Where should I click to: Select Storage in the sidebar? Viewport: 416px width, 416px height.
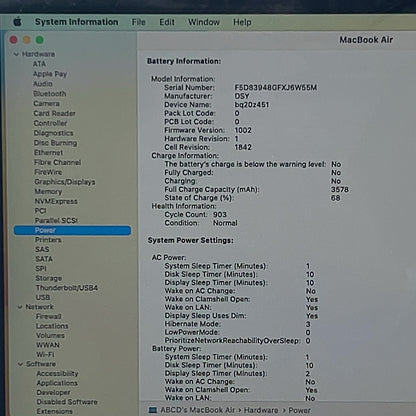pos(49,278)
